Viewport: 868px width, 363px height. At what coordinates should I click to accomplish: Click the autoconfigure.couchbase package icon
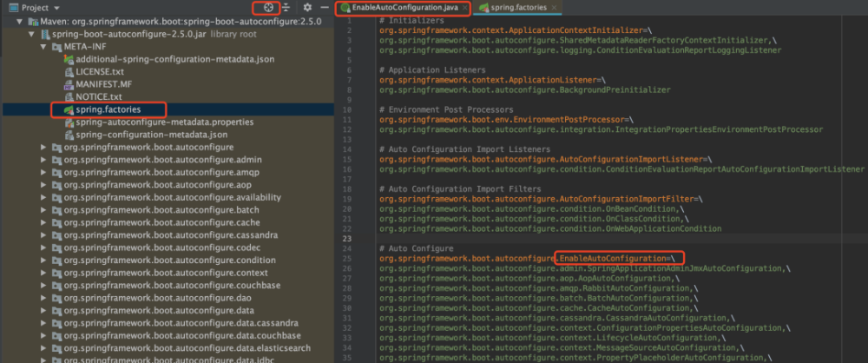click(x=56, y=286)
